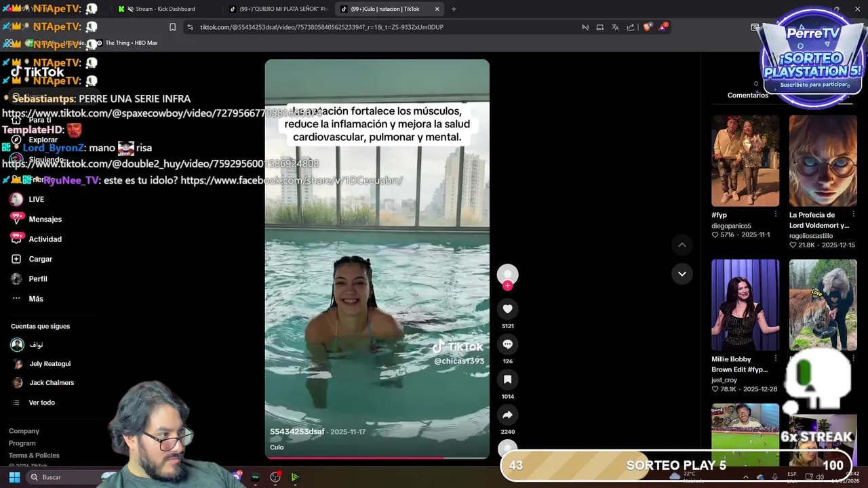Click the browser address bar URL
The image size is (868, 488).
tap(321, 27)
